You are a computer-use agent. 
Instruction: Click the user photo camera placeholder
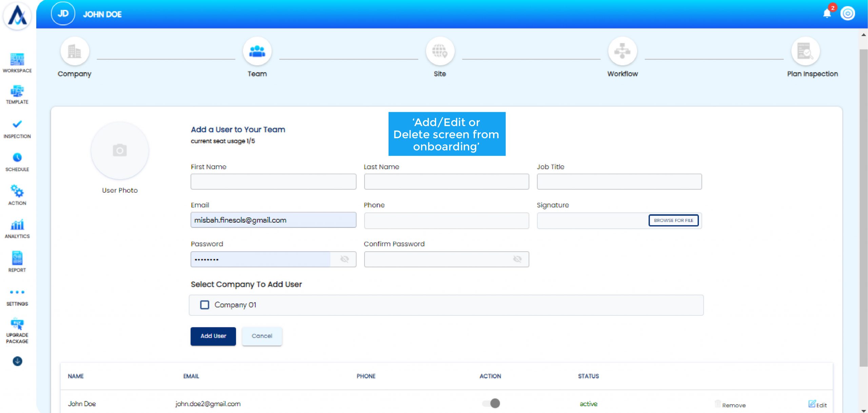[120, 150]
